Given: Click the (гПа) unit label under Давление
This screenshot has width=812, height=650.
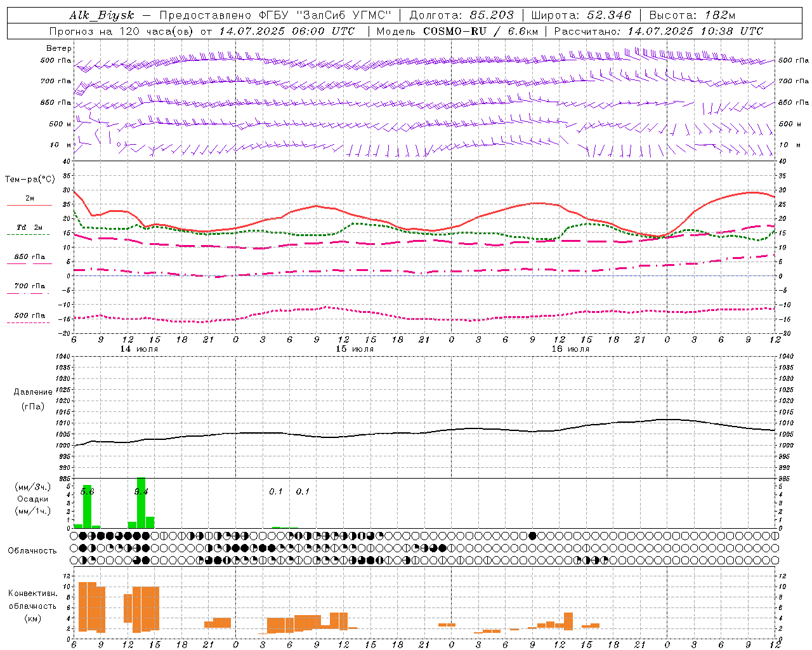Looking at the screenshot, I should coord(32,406).
